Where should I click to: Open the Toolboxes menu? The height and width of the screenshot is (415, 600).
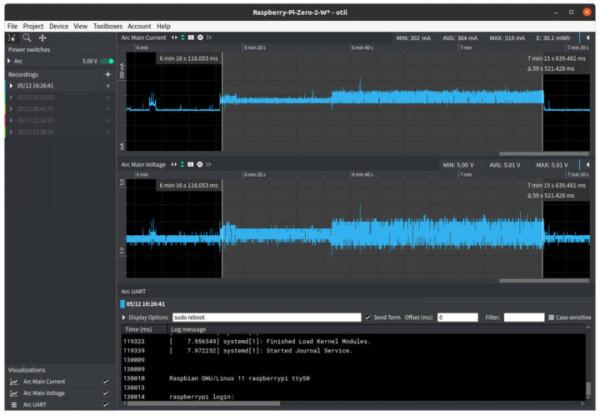tap(106, 25)
